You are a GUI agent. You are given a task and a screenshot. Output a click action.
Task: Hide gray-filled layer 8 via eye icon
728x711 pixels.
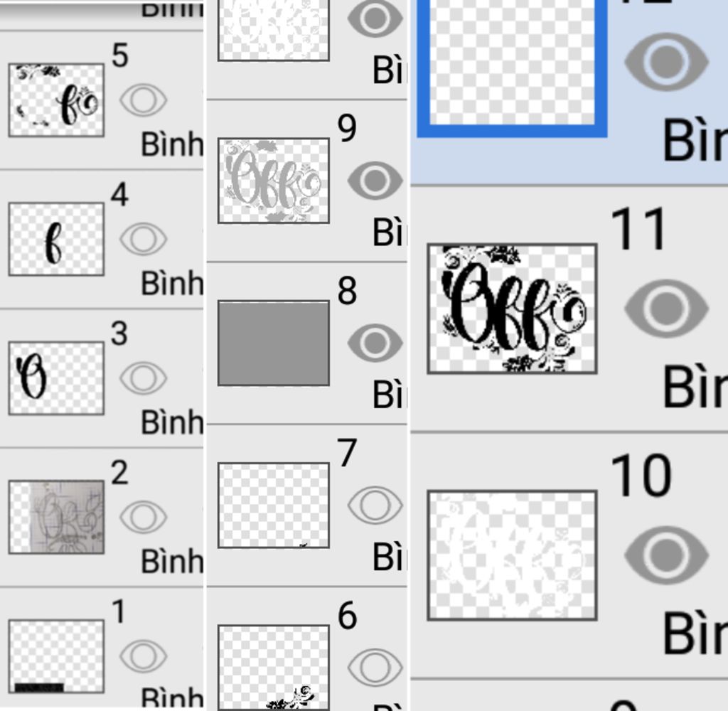pos(375,343)
